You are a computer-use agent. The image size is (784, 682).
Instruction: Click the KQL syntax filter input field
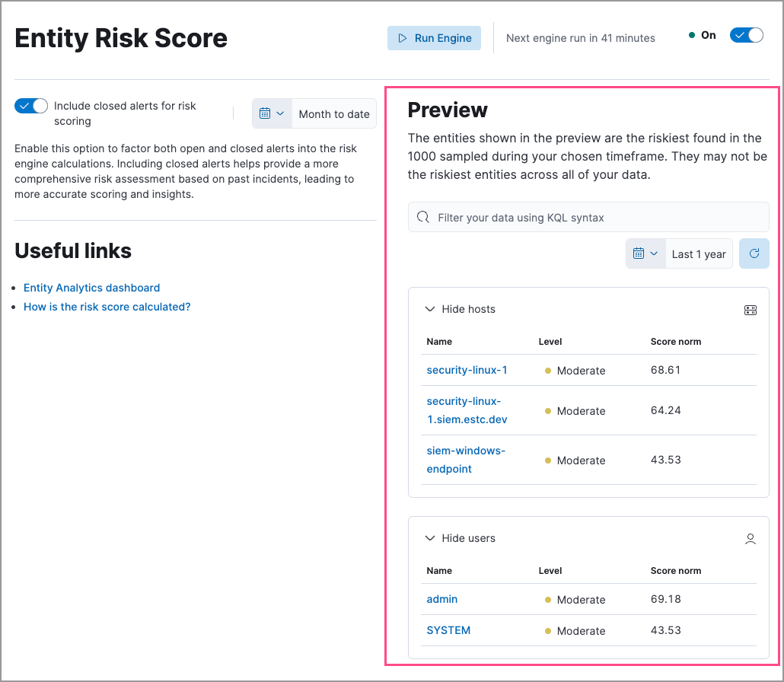point(588,217)
